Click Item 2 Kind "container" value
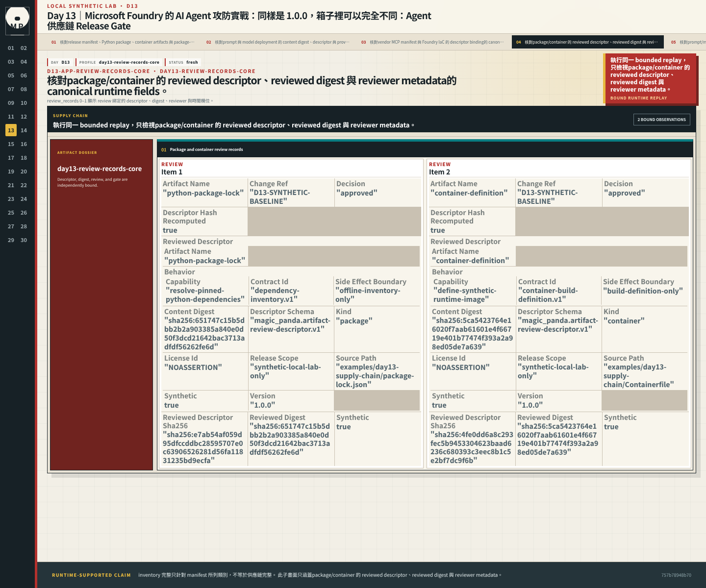706x588 pixels. click(x=624, y=321)
